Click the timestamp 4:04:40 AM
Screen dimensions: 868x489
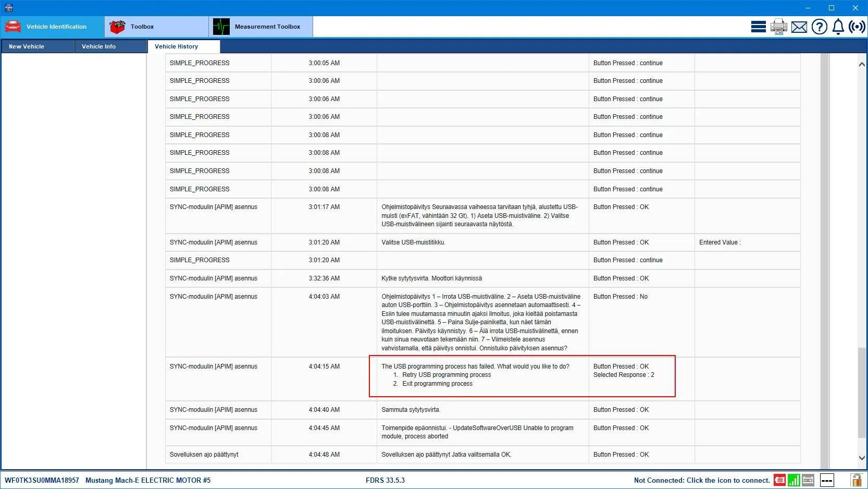[324, 410]
